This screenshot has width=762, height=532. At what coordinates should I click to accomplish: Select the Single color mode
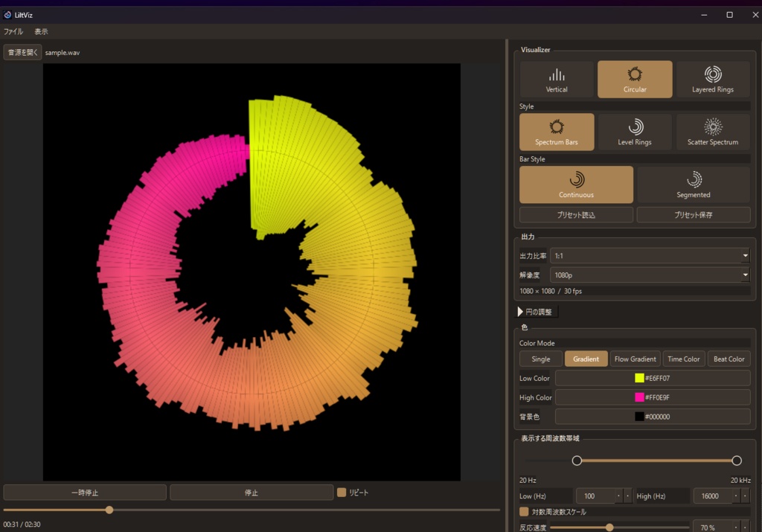tap(541, 359)
